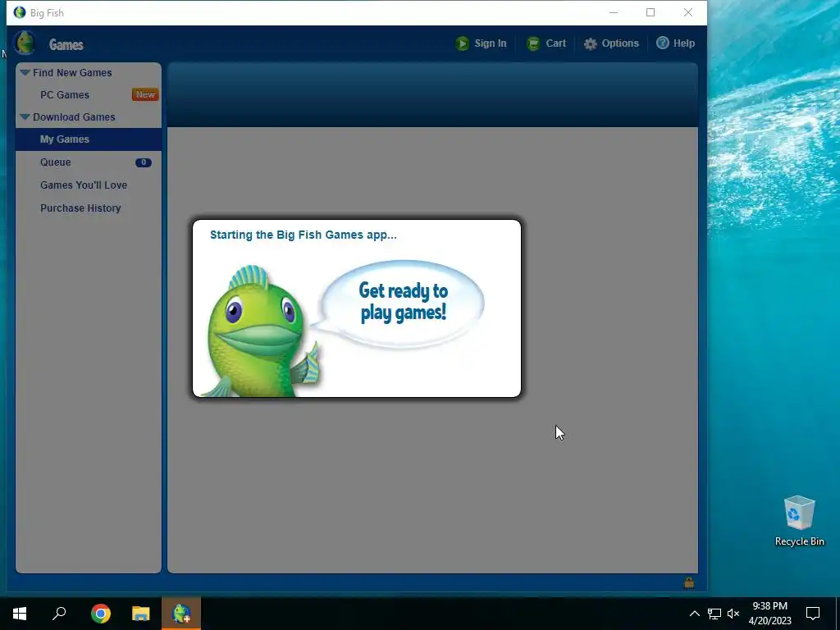Close the Big Fish window
The height and width of the screenshot is (630, 840).
coord(688,12)
